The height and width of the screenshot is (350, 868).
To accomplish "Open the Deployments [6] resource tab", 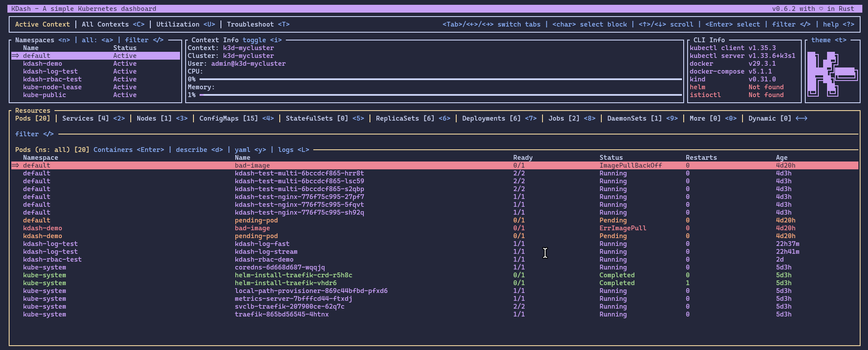I will point(499,118).
